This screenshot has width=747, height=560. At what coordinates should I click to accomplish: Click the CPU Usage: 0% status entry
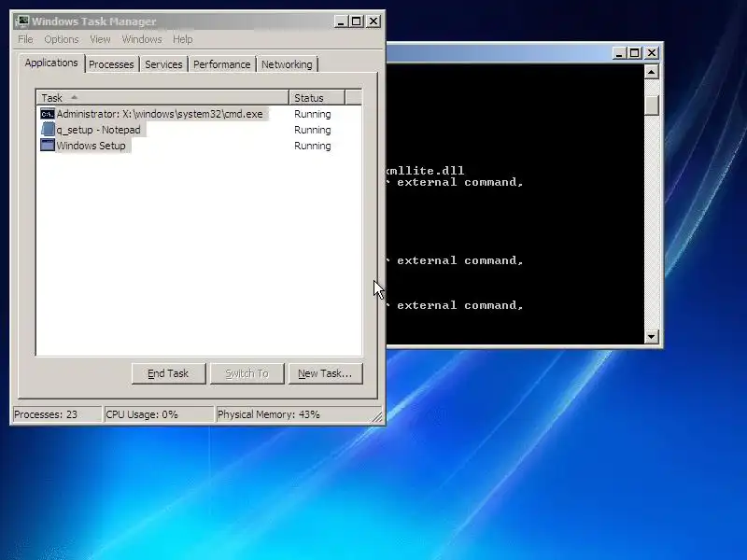pyautogui.click(x=159, y=414)
